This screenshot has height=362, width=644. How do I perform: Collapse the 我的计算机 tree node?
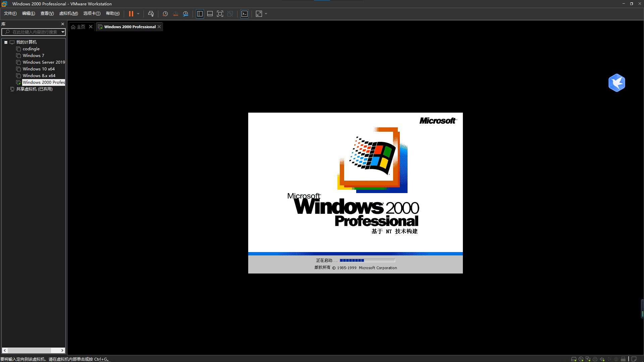pos(6,42)
